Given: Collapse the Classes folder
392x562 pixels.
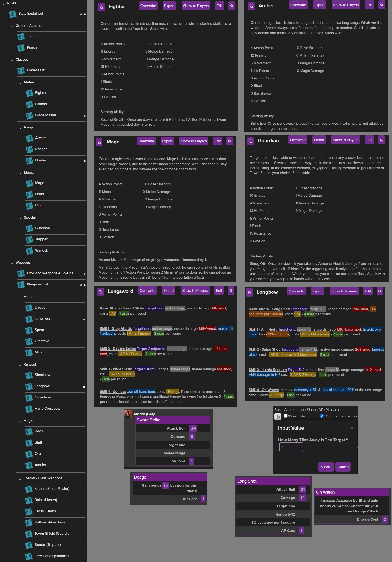Looking at the screenshot, I should tap(12, 60).
